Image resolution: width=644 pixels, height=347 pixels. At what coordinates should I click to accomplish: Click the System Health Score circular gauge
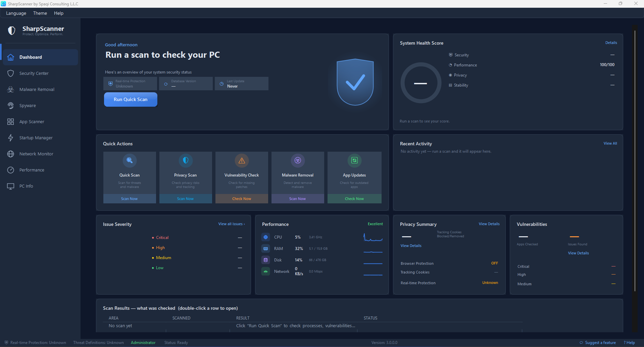pos(421,83)
